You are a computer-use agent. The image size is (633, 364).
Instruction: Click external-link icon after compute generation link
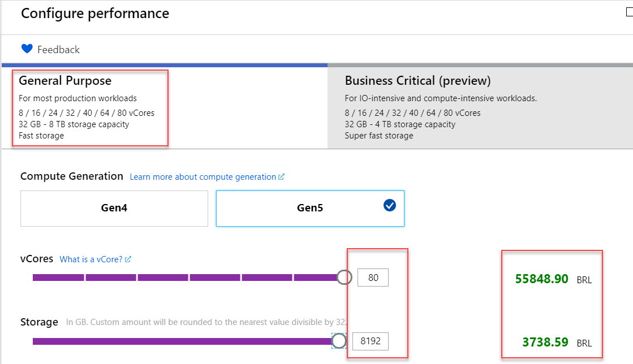(281, 177)
